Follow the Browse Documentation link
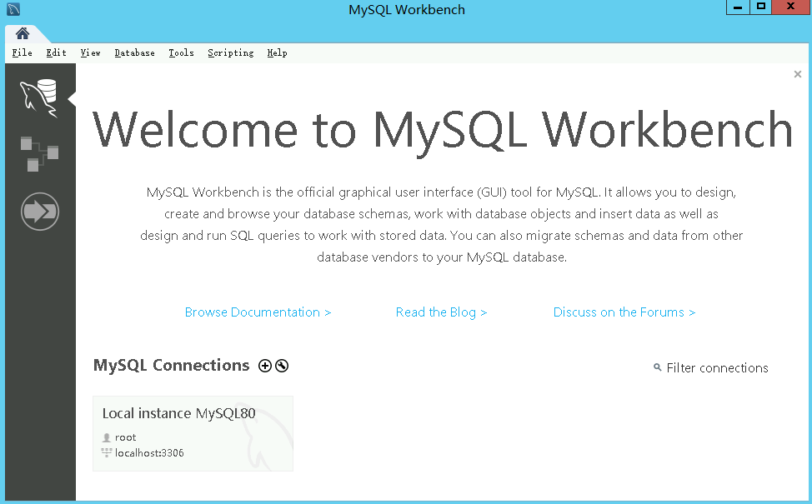Image resolution: width=812 pixels, height=504 pixels. pos(258,312)
